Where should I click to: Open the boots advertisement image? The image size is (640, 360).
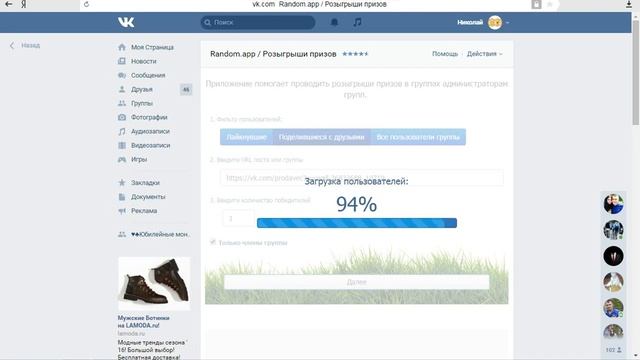point(154,284)
